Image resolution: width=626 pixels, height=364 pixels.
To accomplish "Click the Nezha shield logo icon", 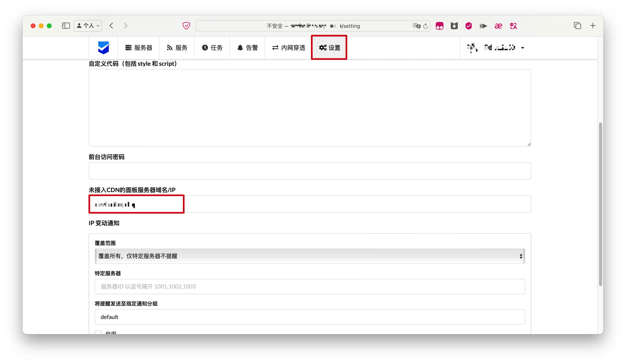I will pos(103,47).
